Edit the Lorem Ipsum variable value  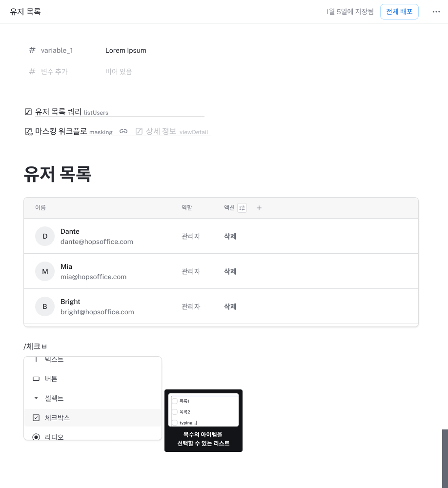point(126,50)
